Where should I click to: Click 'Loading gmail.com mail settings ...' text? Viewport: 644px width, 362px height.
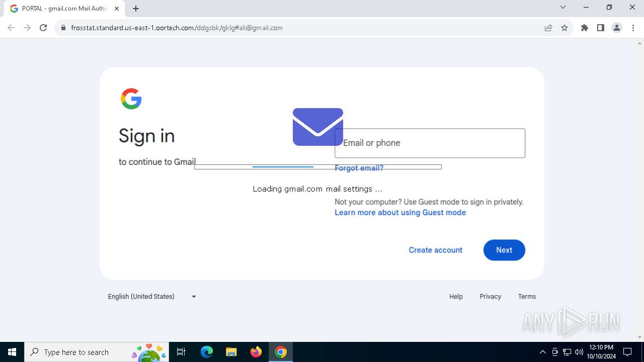pyautogui.click(x=317, y=189)
